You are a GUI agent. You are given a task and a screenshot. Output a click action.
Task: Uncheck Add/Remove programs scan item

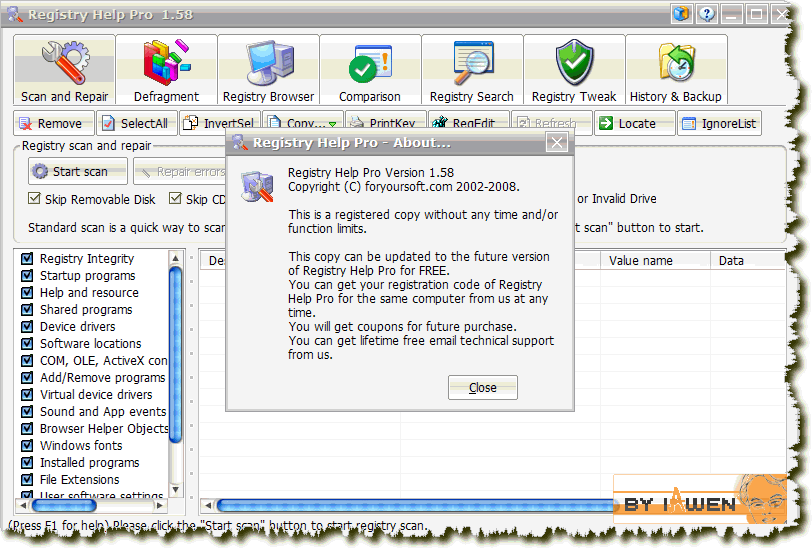27,378
